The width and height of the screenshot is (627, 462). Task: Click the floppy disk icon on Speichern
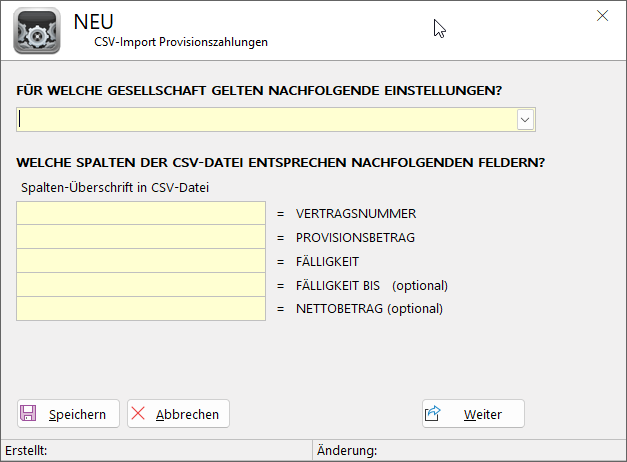point(30,414)
